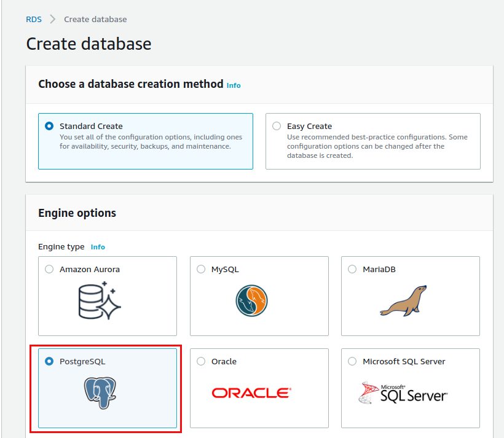Click the Amazon Aurora database icon
The image size is (504, 438).
tap(100, 301)
